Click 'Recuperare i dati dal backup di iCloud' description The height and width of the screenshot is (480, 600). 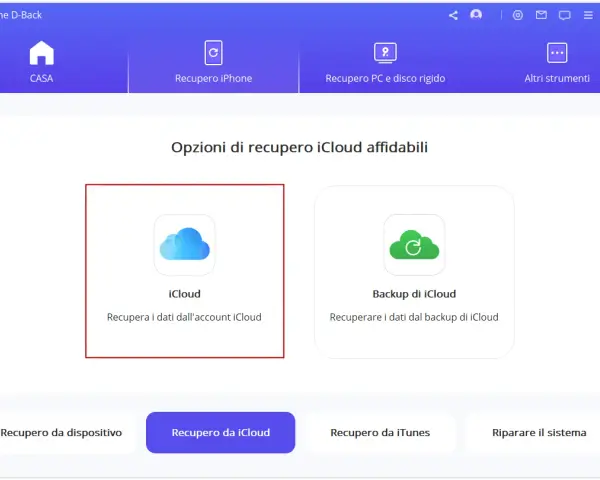[x=414, y=317]
